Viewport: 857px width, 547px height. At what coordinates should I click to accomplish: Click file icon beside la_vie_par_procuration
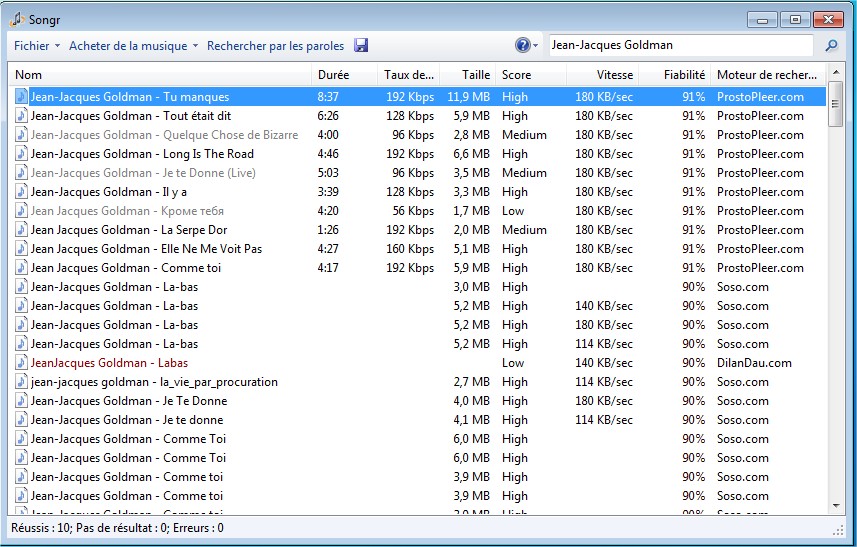(21, 382)
